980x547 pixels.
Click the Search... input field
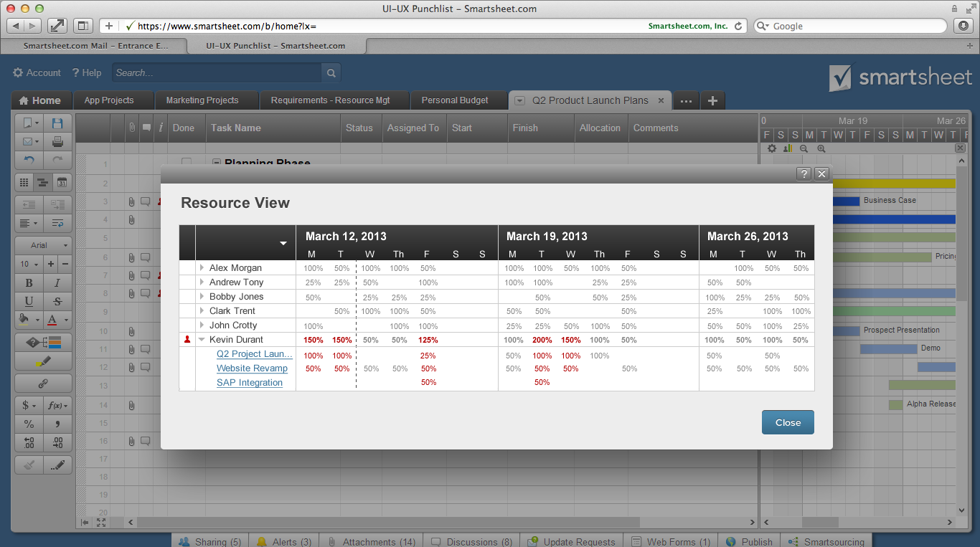click(216, 72)
